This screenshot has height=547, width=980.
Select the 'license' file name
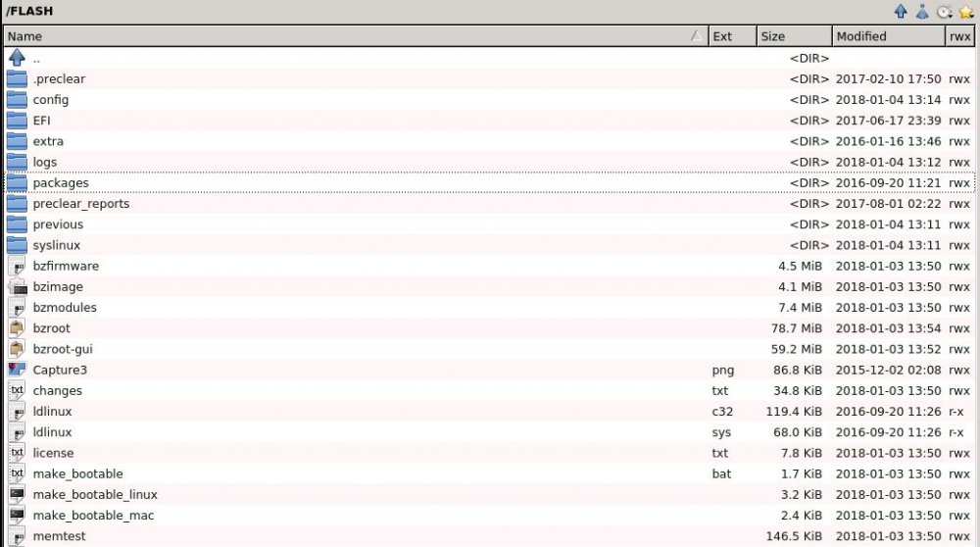coord(53,453)
